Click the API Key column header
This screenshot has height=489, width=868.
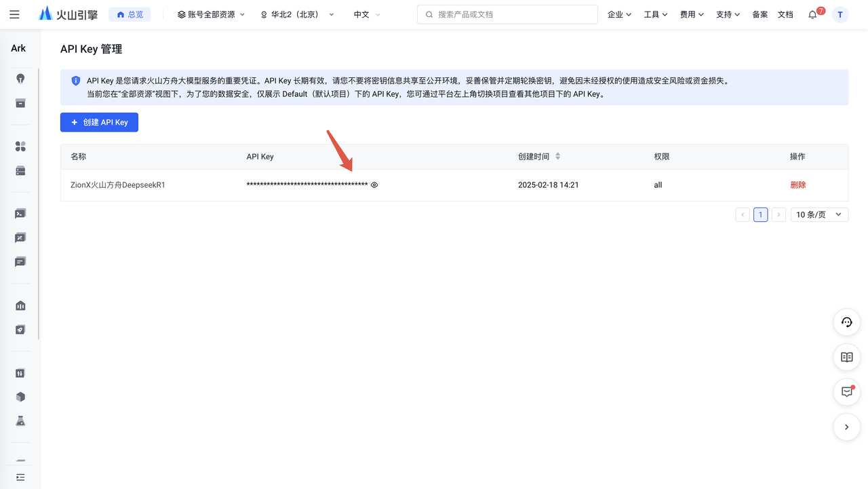pos(260,157)
